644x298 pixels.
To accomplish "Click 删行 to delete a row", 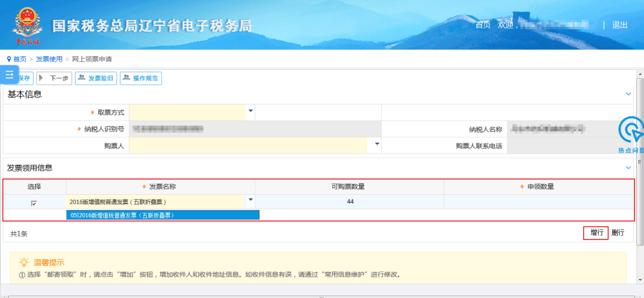I will pos(618,232).
